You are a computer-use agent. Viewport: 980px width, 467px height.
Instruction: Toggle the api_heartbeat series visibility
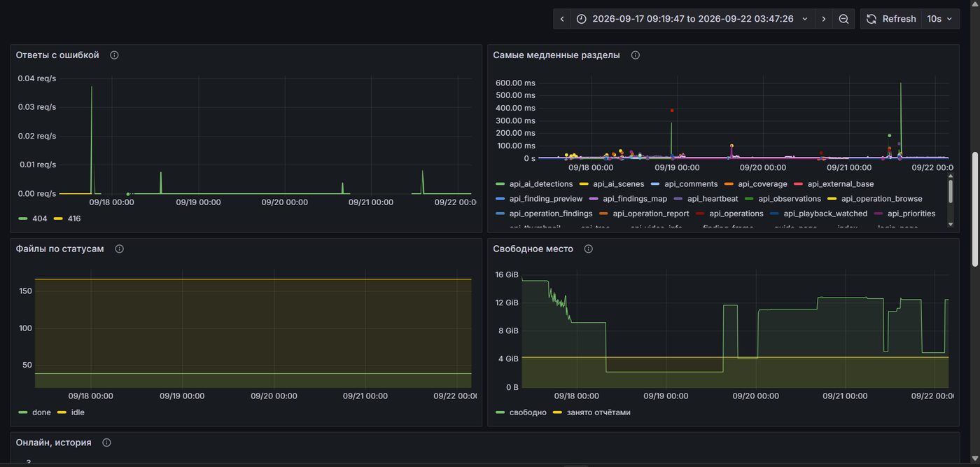[x=713, y=199]
